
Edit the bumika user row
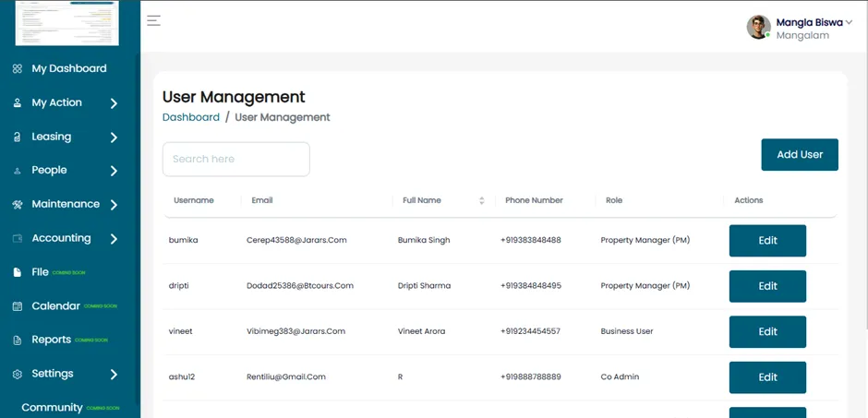(767, 241)
